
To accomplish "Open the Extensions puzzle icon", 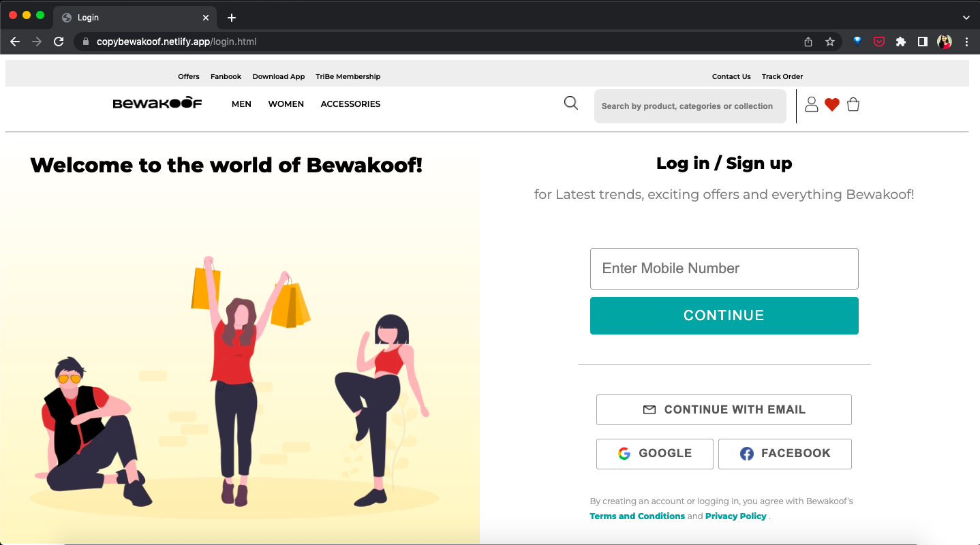I will click(x=901, y=42).
